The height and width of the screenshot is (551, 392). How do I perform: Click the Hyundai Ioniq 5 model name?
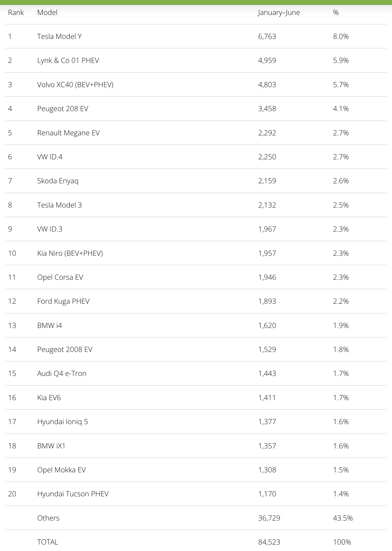(x=62, y=422)
